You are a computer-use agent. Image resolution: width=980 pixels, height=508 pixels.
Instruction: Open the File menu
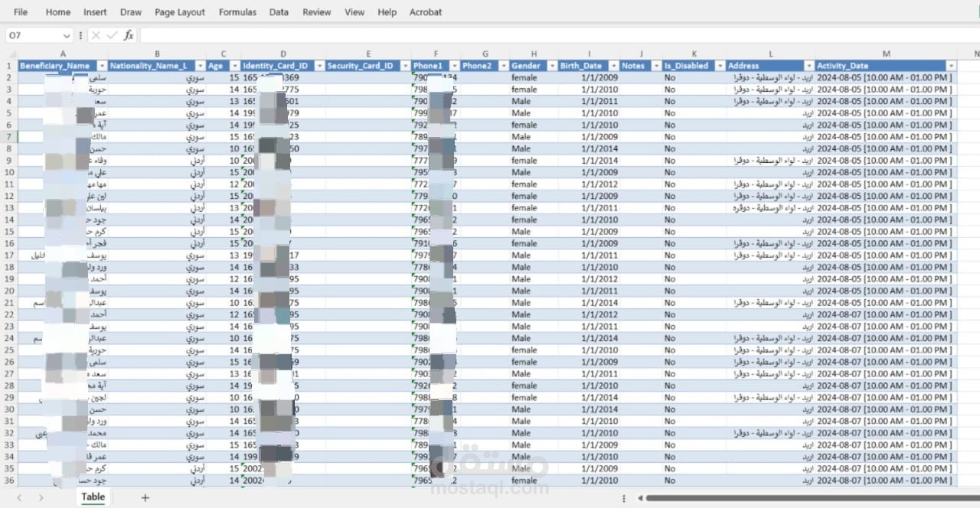21,12
